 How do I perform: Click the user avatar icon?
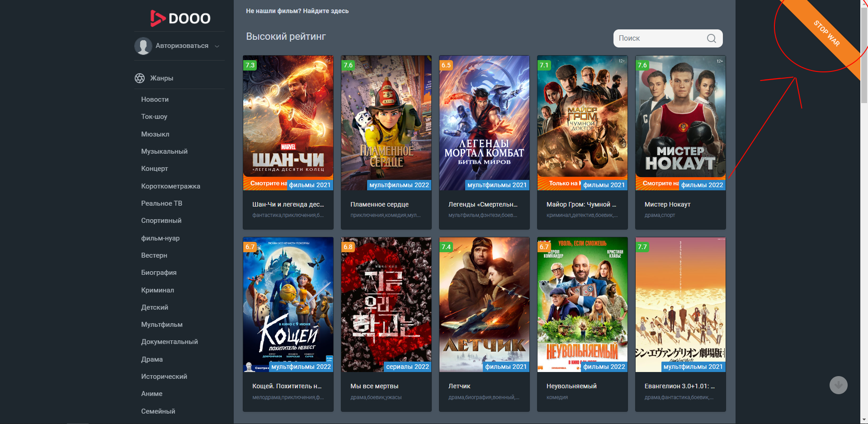pyautogui.click(x=143, y=46)
